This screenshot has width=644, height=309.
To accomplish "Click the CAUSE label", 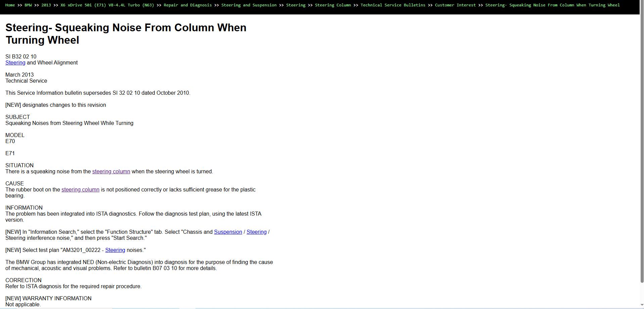I will tap(14, 184).
